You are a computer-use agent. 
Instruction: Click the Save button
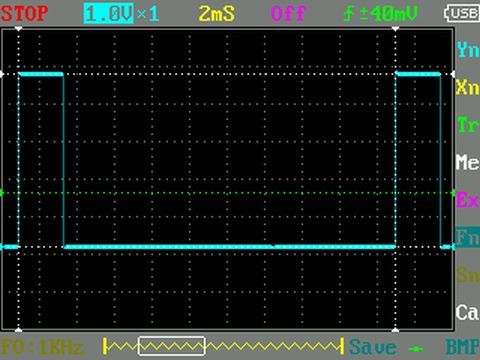pyautogui.click(x=373, y=347)
